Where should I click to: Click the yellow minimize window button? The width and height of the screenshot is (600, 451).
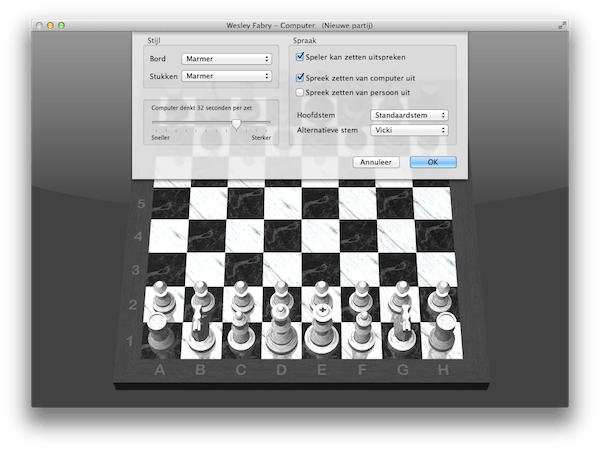[50, 26]
